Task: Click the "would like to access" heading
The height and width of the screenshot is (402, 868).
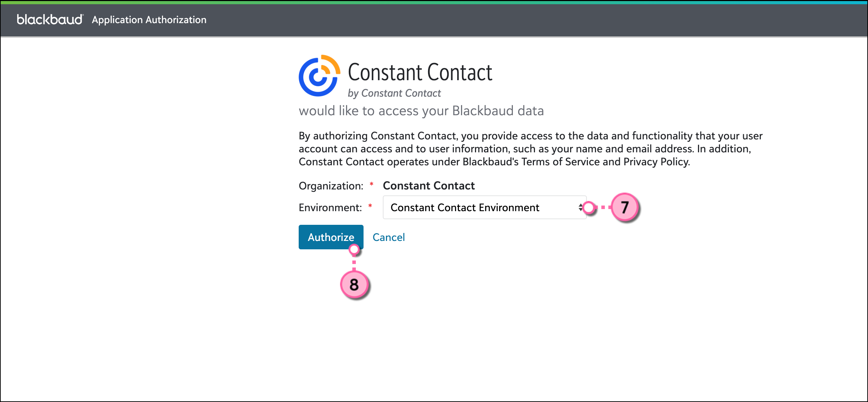Action: click(421, 111)
